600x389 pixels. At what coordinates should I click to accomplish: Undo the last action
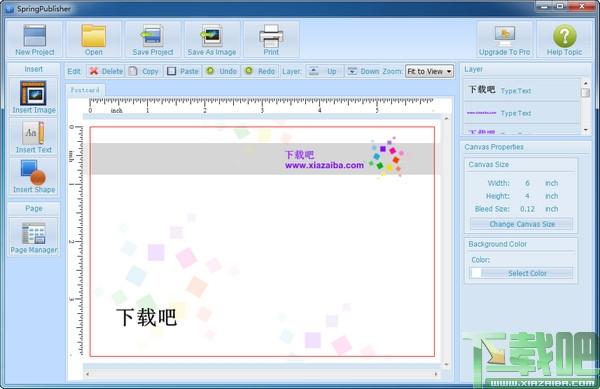[221, 71]
